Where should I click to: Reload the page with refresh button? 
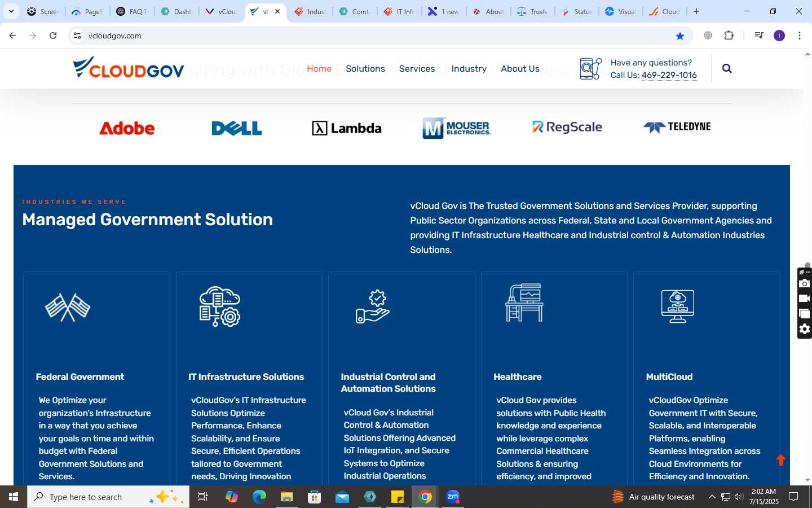(53, 36)
